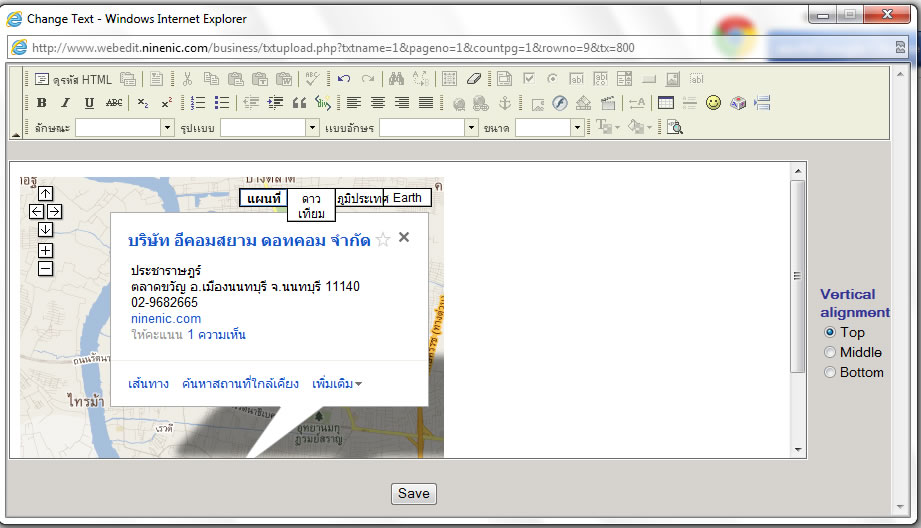Toggle bold formatting
The height and width of the screenshot is (528, 921).
[x=42, y=103]
